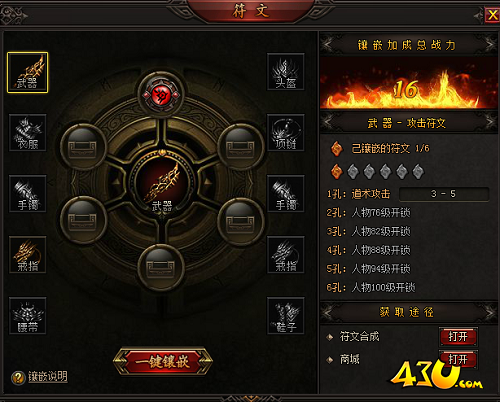The height and width of the screenshot is (402, 500).
Task: Click the empty upper-right rune socket
Action: (241, 147)
